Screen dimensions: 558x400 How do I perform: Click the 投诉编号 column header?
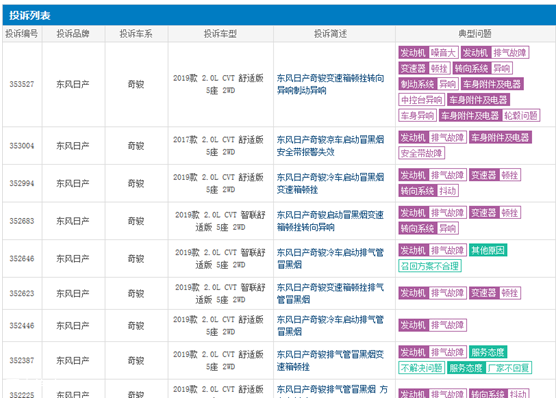tap(21, 34)
